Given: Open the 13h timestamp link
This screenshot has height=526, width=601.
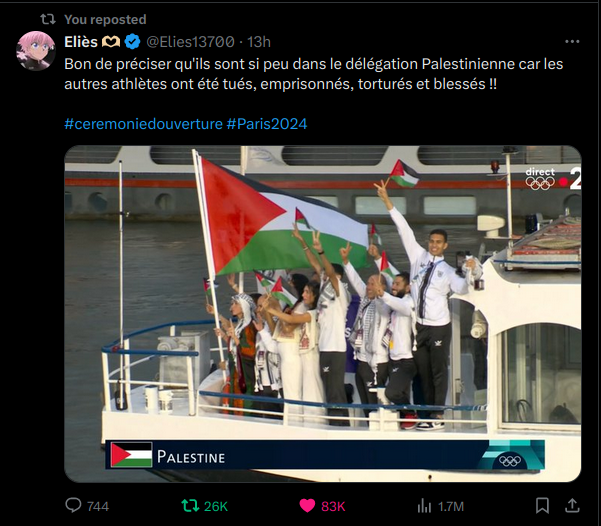Looking at the screenshot, I should pos(259,42).
